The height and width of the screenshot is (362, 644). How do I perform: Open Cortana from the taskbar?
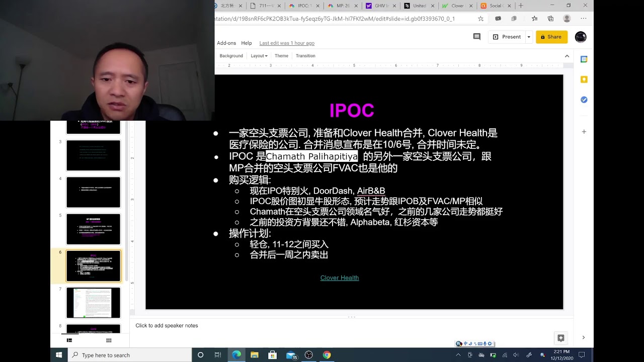200,355
